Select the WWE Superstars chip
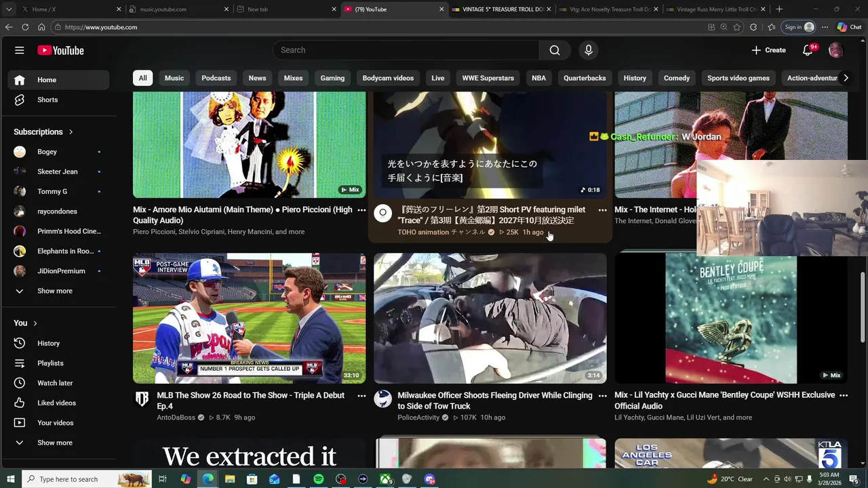This screenshot has width=868, height=488. (x=488, y=78)
